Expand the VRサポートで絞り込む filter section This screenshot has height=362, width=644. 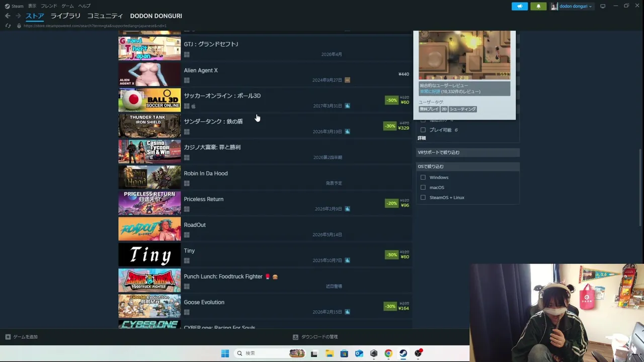point(468,152)
